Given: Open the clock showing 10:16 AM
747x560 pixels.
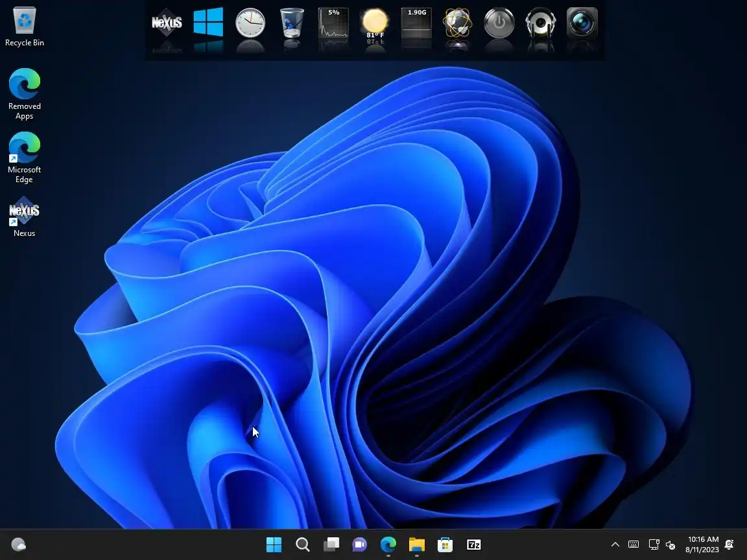Looking at the screenshot, I should 702,544.
